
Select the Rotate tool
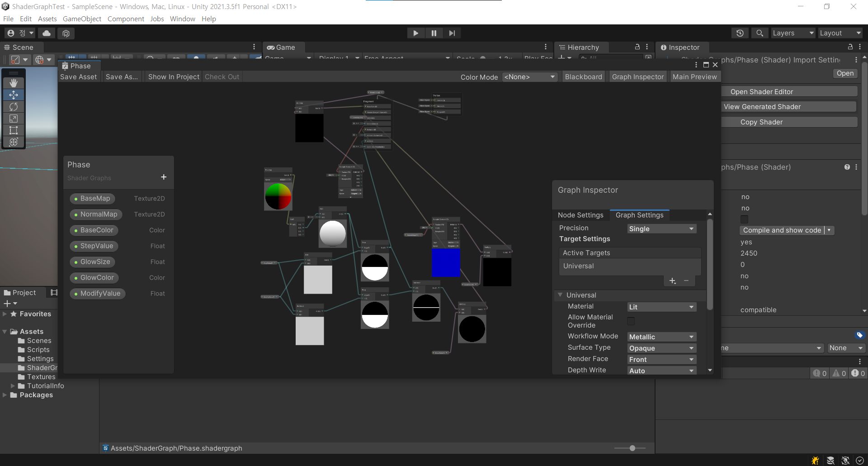click(x=14, y=107)
